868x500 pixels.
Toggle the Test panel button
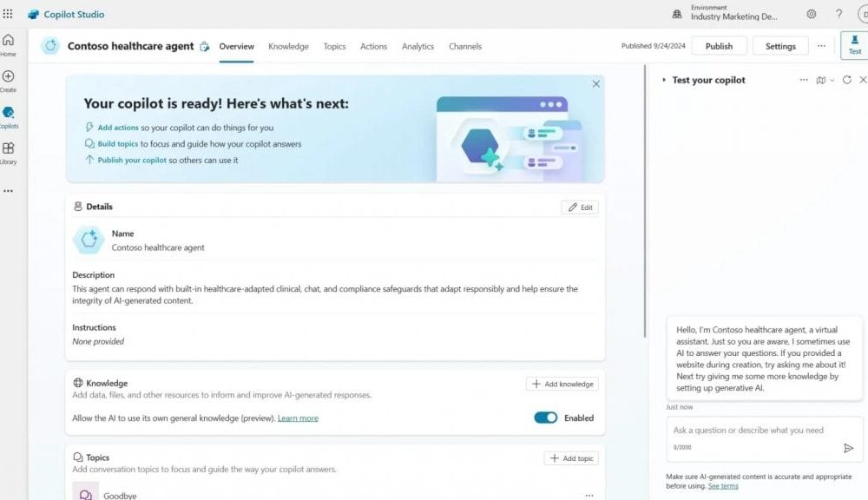pos(854,45)
